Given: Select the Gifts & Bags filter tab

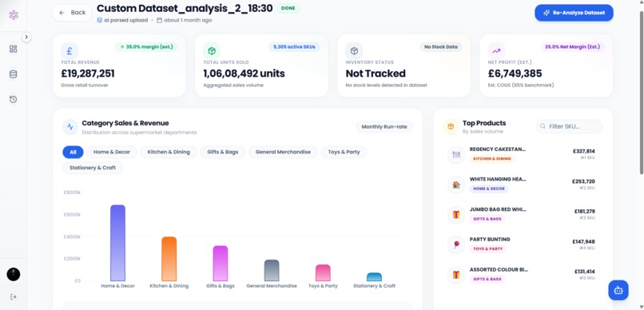Looking at the screenshot, I should pos(223,152).
